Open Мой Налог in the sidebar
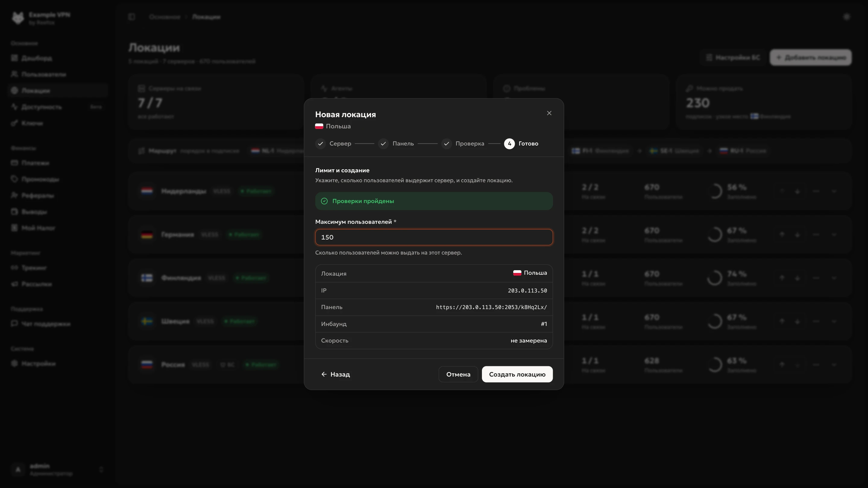The image size is (868, 488). (57, 228)
